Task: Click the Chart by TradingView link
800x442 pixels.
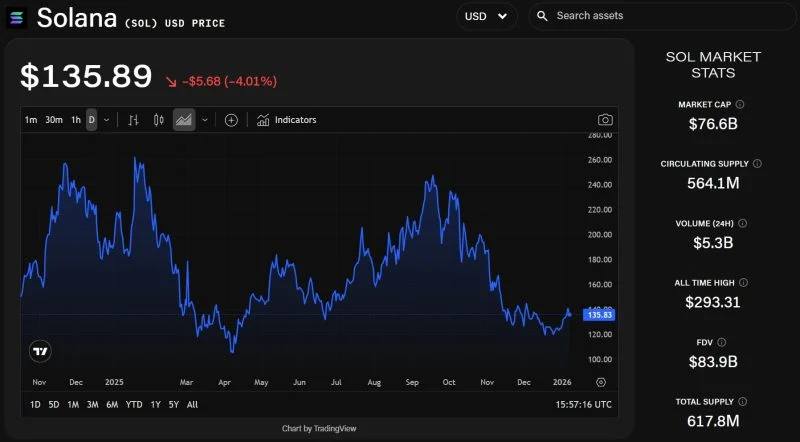Action: pos(319,428)
